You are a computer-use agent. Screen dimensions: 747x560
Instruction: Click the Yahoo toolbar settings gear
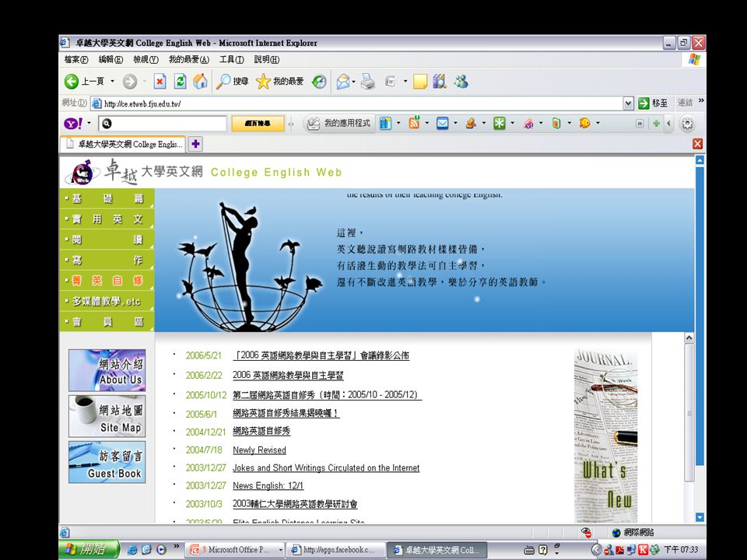pyautogui.click(x=687, y=124)
